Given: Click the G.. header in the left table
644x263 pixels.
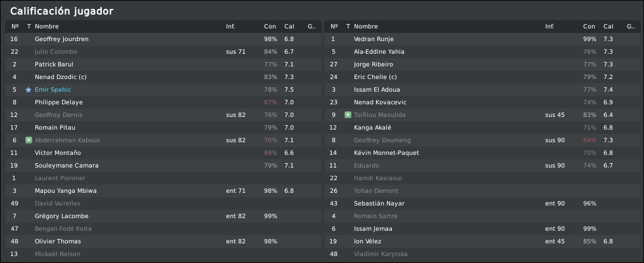Looking at the screenshot, I should (x=312, y=27).
